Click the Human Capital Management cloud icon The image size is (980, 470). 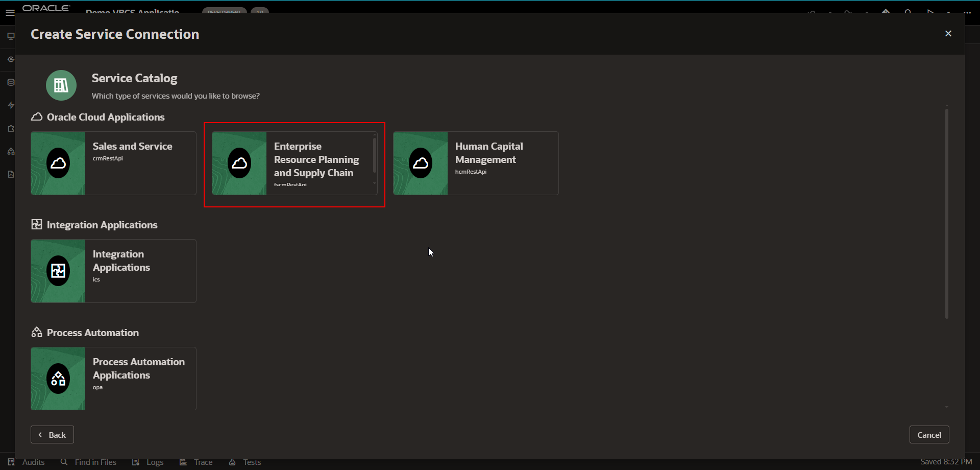point(421,163)
